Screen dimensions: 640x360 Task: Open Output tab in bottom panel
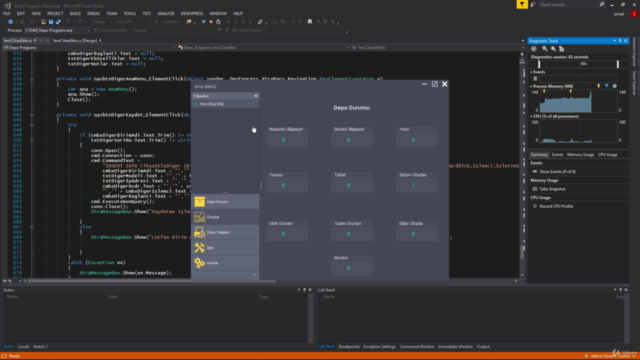pyautogui.click(x=483, y=347)
